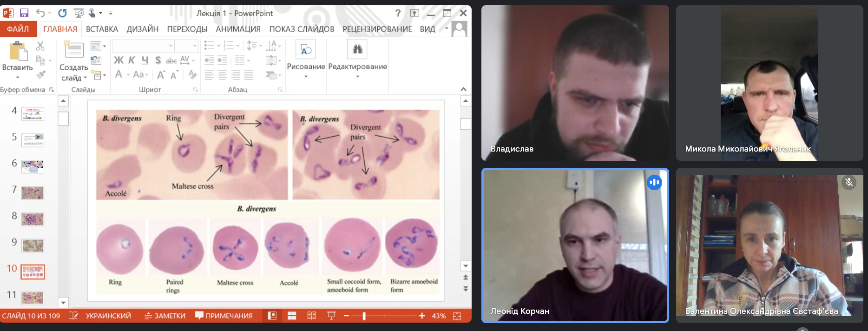
Task: Click the spell check icon in status bar
Action: tap(73, 316)
